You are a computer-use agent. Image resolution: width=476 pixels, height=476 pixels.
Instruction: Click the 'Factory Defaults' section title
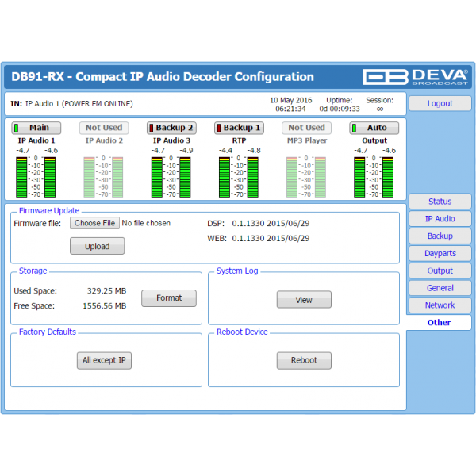point(48,332)
